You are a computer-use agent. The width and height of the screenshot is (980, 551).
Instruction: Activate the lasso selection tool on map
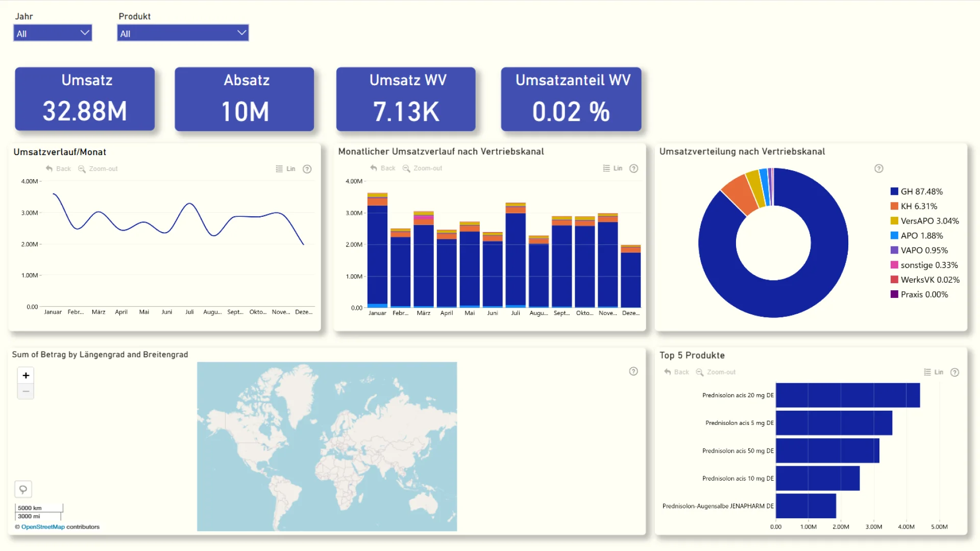pos(23,489)
